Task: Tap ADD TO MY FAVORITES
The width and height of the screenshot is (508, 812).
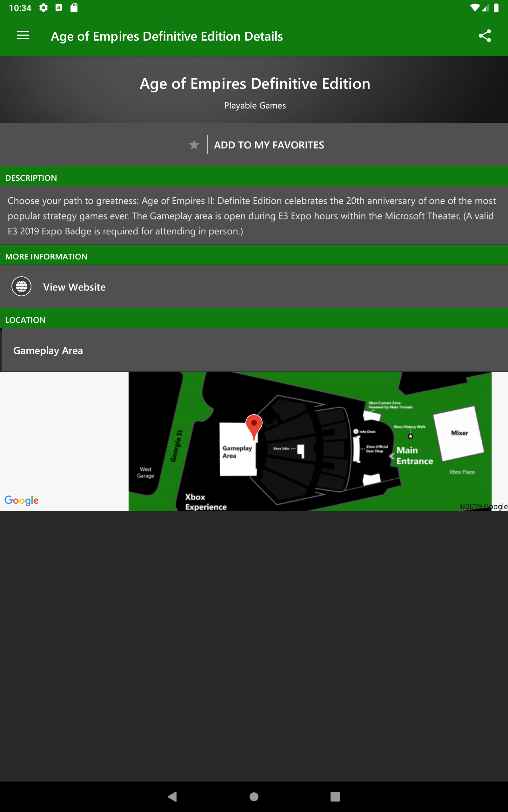Action: [x=269, y=145]
